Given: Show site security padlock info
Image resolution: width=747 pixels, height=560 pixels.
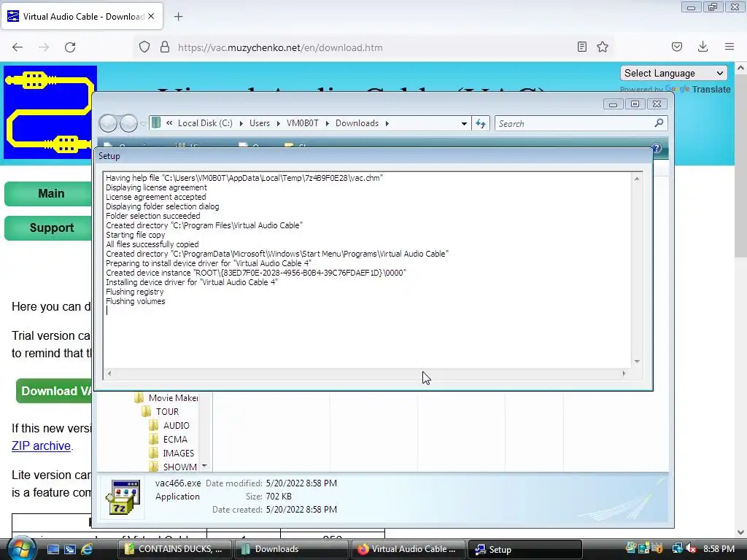Looking at the screenshot, I should pos(165,47).
